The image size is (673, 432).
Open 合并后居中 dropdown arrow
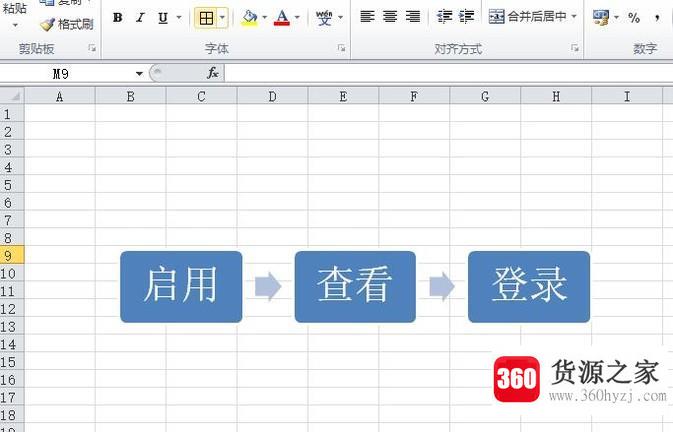point(574,17)
